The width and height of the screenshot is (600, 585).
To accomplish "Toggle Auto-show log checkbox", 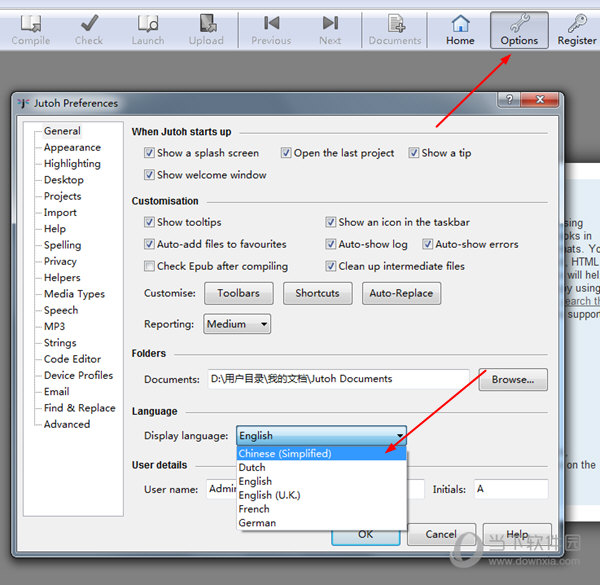I will (x=331, y=244).
